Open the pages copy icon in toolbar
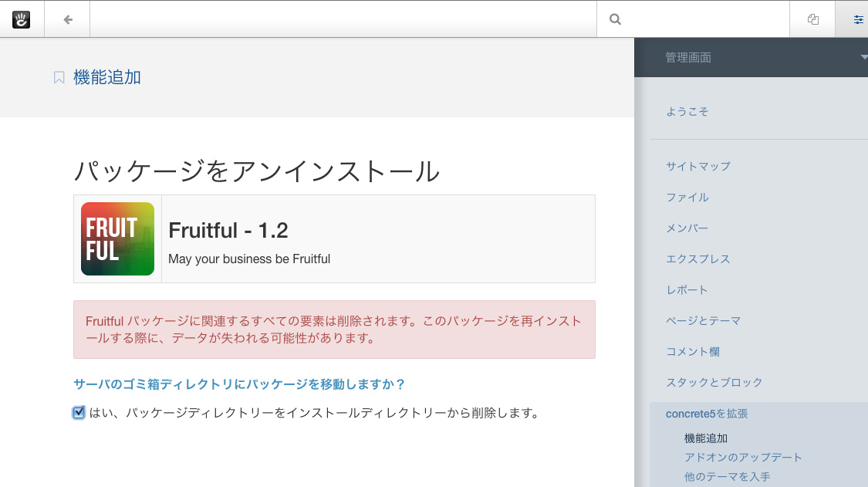 click(x=812, y=19)
